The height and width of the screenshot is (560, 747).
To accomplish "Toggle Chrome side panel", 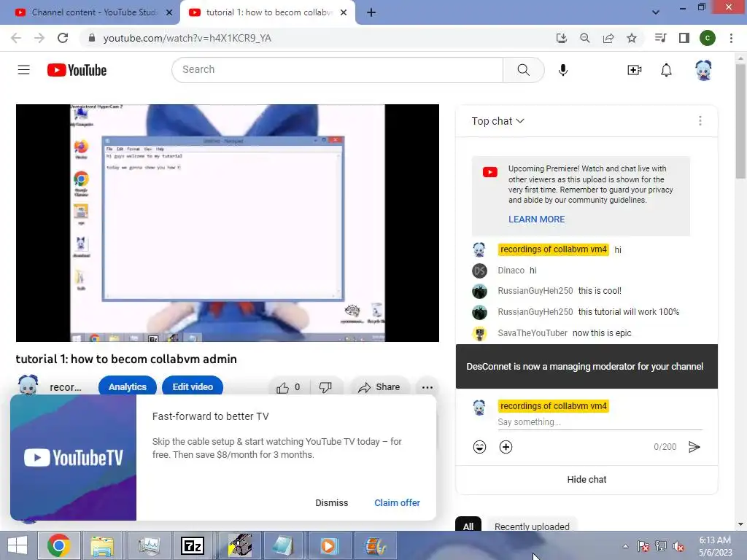I will [x=684, y=38].
